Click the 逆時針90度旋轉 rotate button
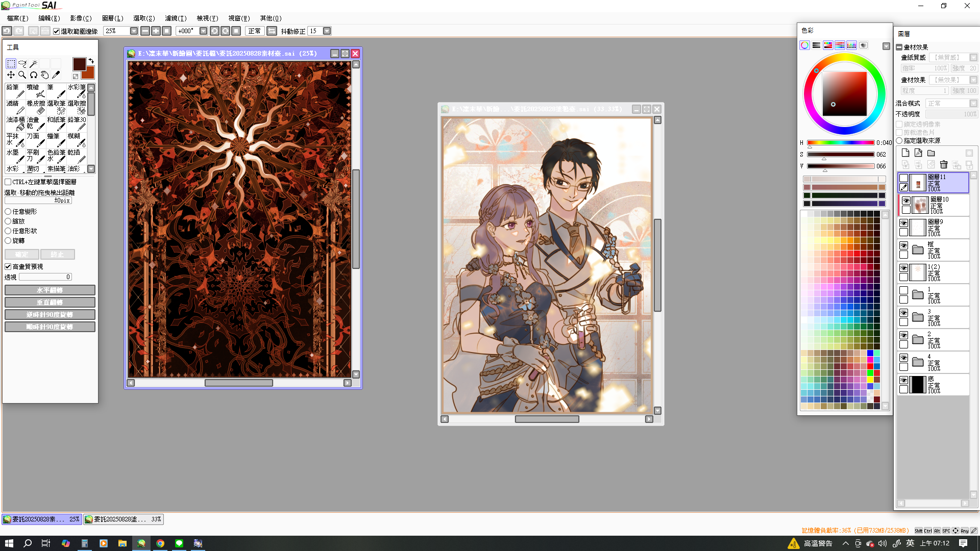The image size is (980, 551). [x=50, y=315]
